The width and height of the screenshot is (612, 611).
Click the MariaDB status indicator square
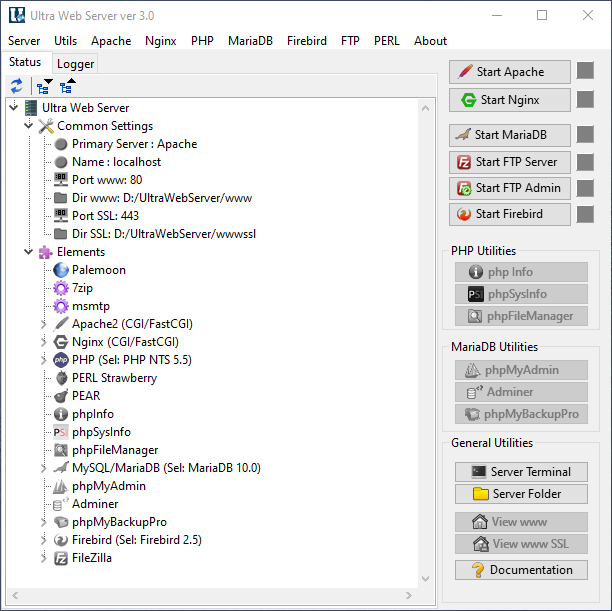[x=585, y=134]
